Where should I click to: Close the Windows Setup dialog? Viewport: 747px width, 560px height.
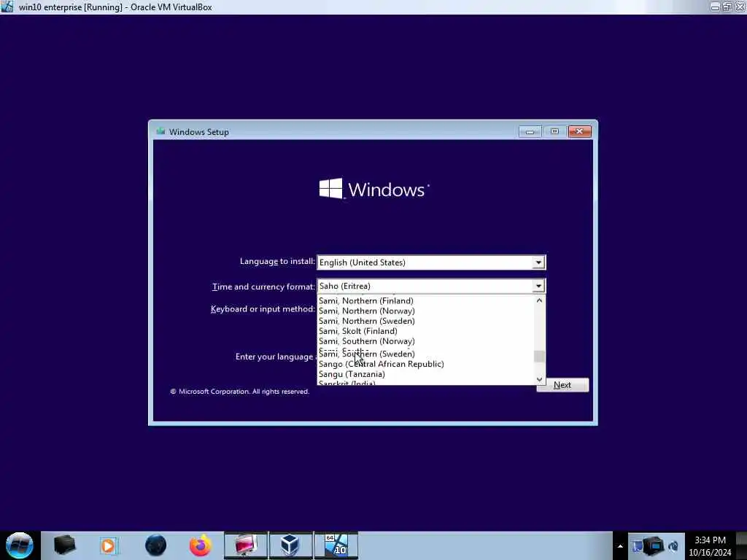[x=580, y=131]
